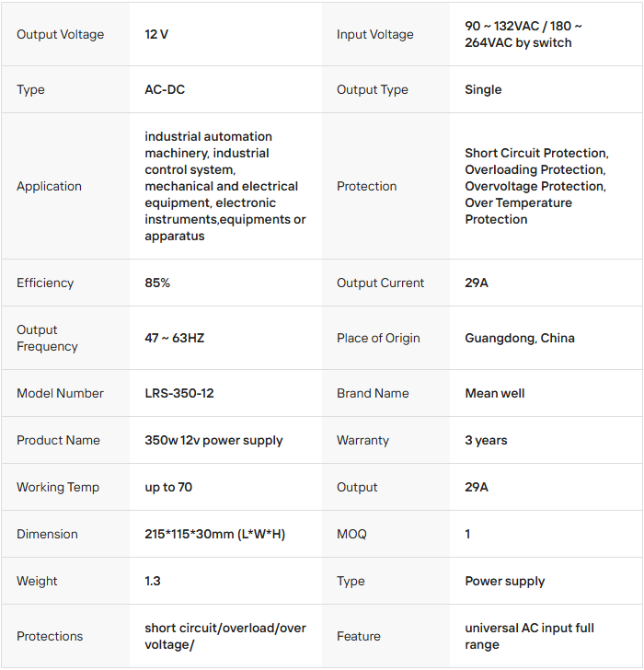Select the 12 V value
The height and width of the screenshot is (670, 644).
[x=156, y=35]
